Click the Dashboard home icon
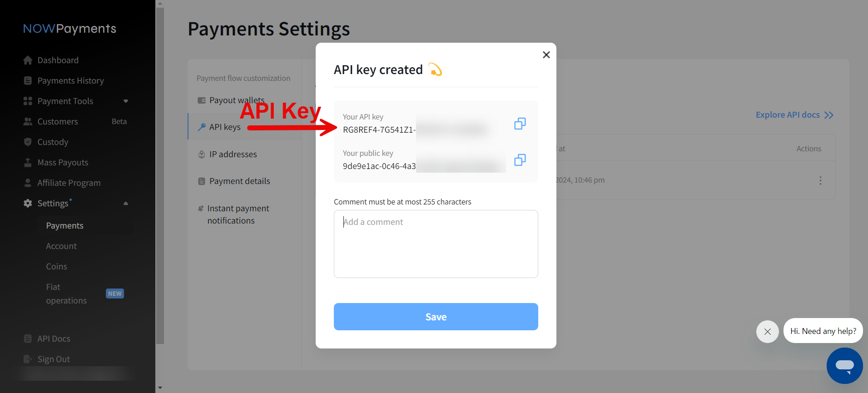The width and height of the screenshot is (868, 393). point(28,60)
